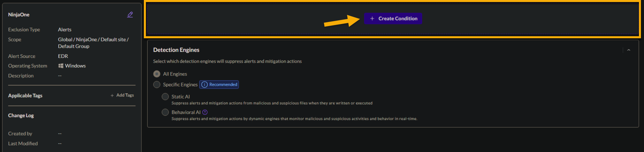Screen dimensions: 644x152
Task: Click the Applicable Tags heading
Action: click(x=25, y=95)
